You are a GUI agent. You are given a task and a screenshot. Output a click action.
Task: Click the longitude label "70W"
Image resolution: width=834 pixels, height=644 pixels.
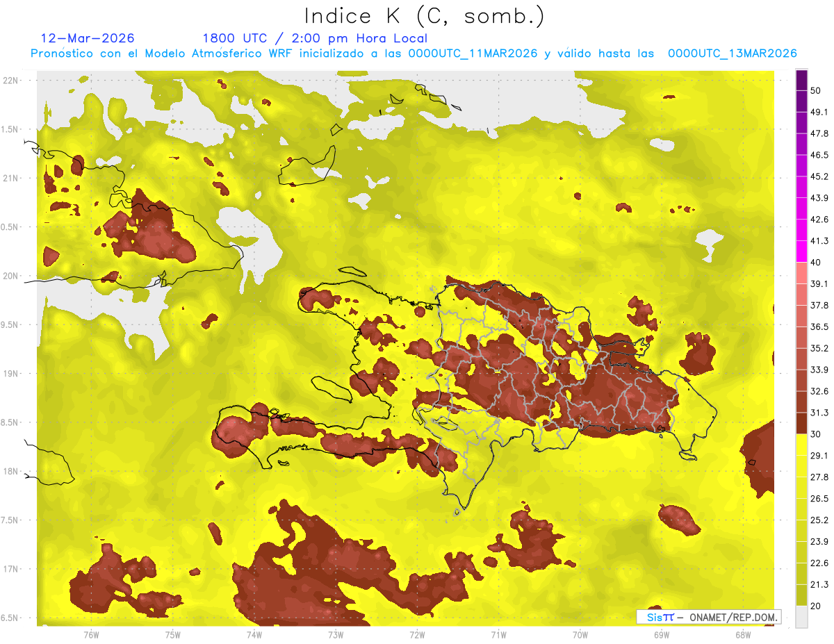[x=580, y=635]
